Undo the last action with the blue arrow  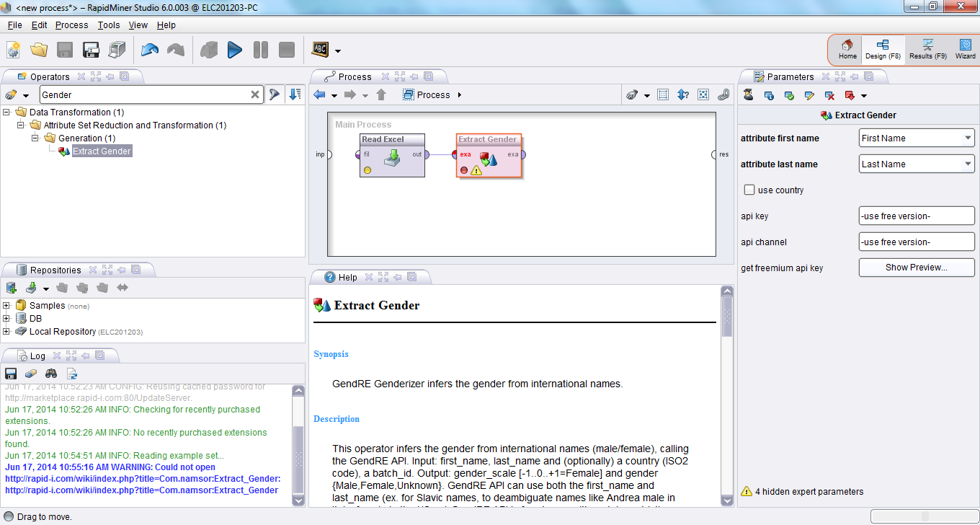(150, 50)
